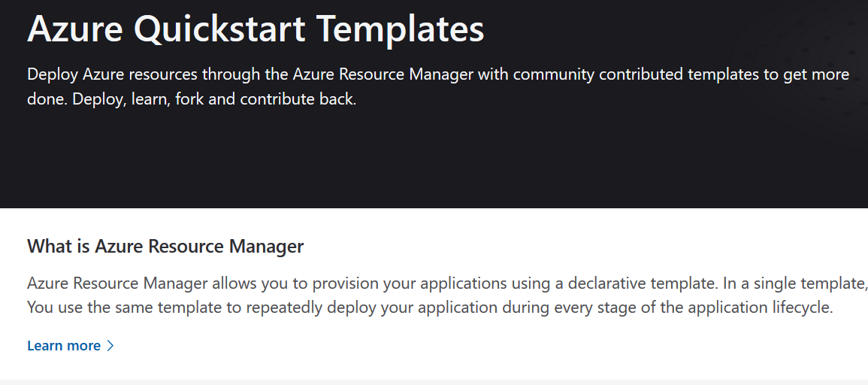Click the line beginning "You use the same template"

click(x=430, y=308)
